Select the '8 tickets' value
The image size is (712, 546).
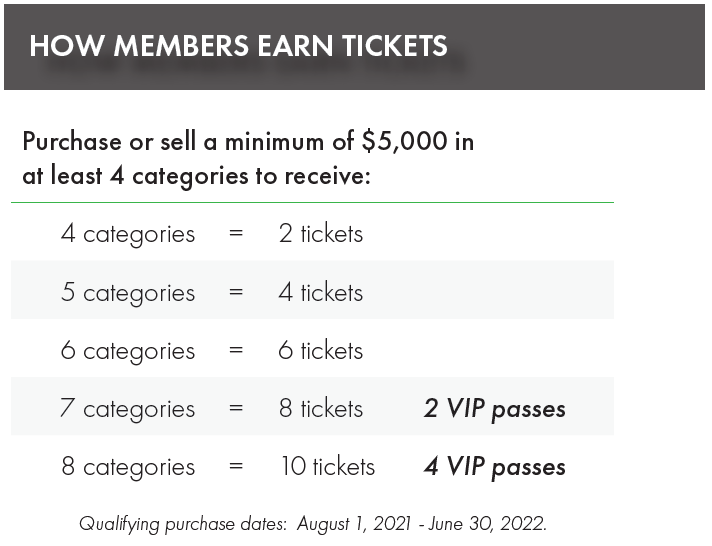[321, 408]
